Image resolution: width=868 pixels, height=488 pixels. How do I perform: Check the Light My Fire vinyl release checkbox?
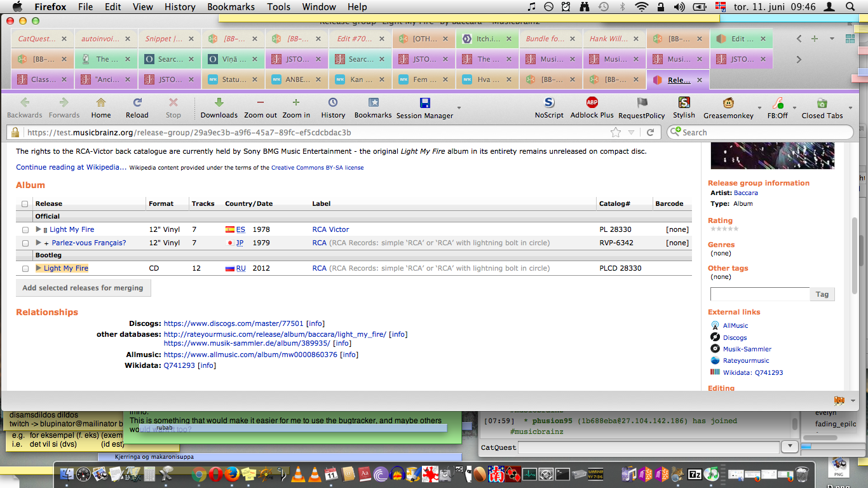(25, 230)
